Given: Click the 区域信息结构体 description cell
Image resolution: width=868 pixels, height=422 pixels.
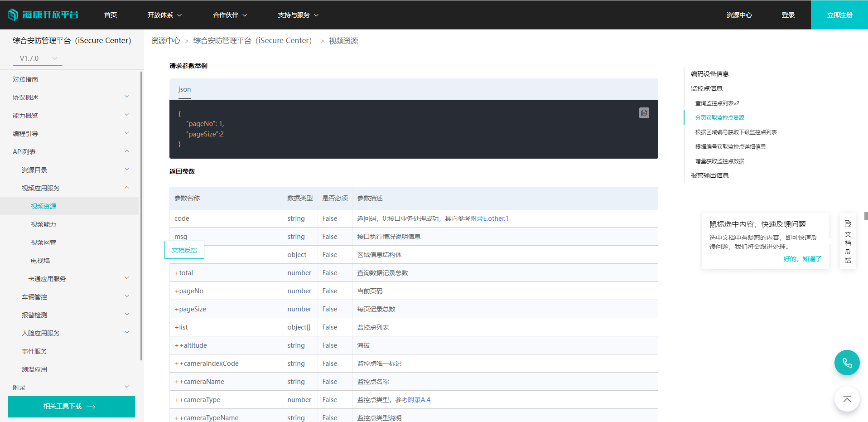Looking at the screenshot, I should [x=505, y=255].
